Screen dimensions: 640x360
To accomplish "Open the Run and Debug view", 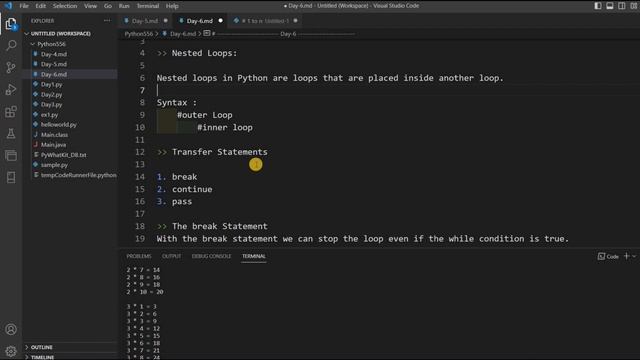I will [x=11, y=89].
